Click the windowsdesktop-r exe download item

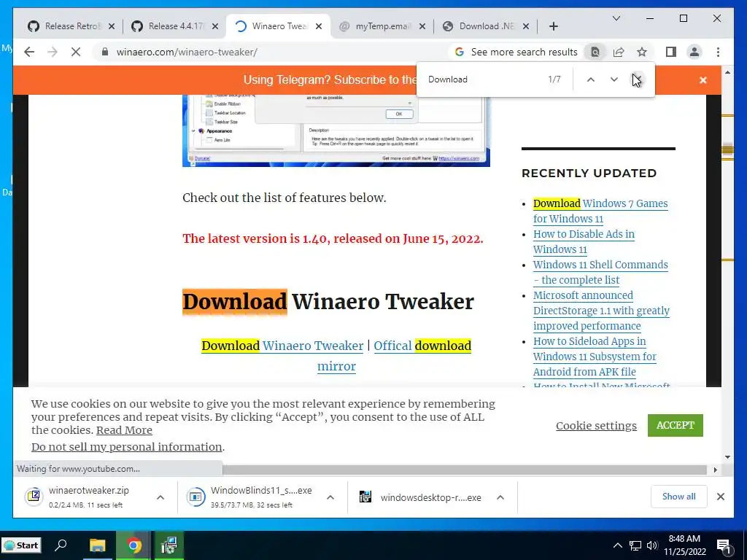click(422, 497)
